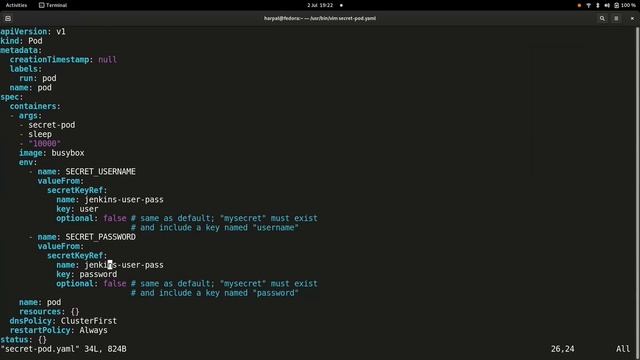This screenshot has height=360, width=640.
Task: Click the 'status: {}' line
Action: coord(23,340)
